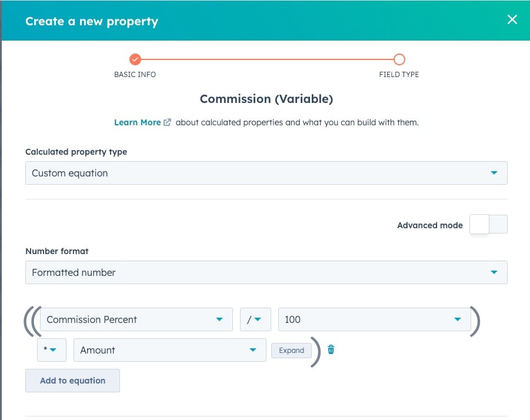Click the completed checkmark on Basic Info step
Image resolution: width=530 pixels, height=420 pixels.
pos(135,59)
